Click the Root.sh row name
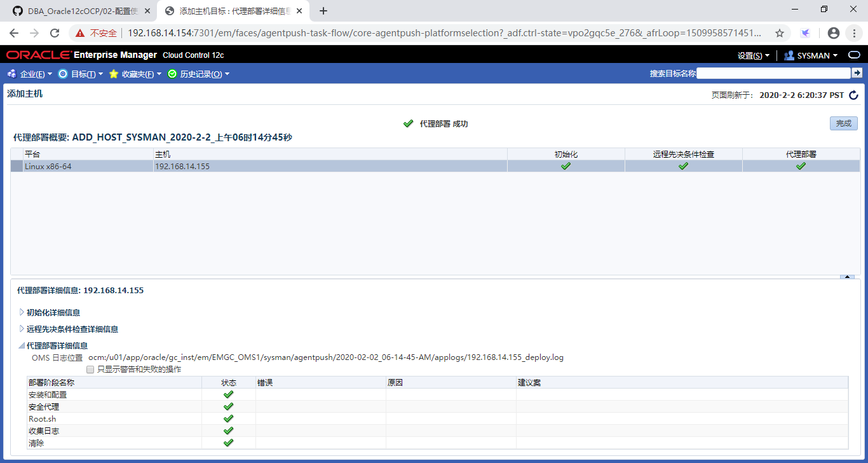 (x=43, y=418)
